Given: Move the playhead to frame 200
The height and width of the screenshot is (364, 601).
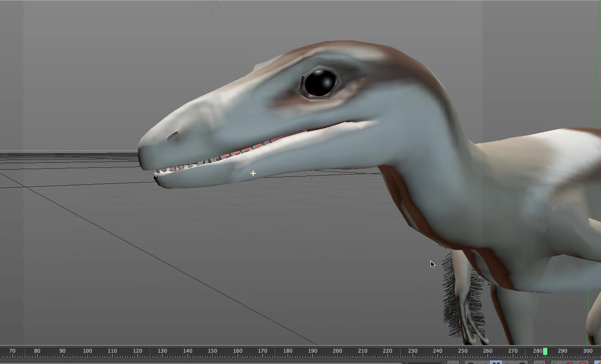Looking at the screenshot, I should tap(337, 351).
